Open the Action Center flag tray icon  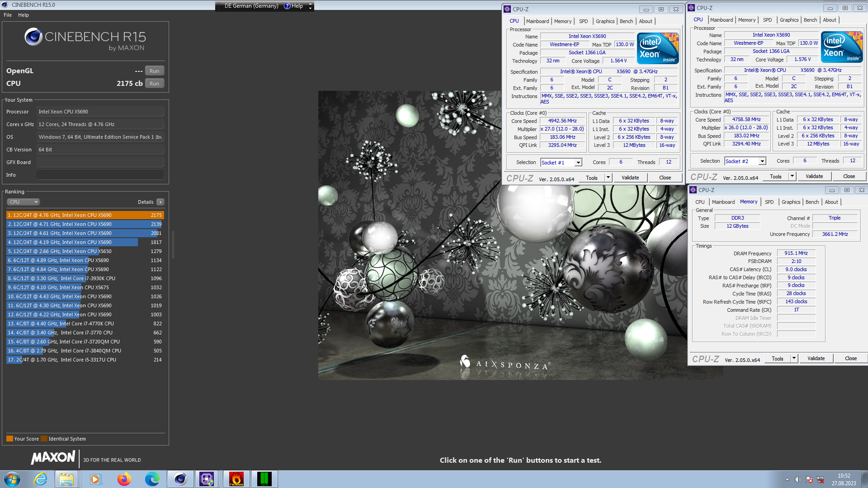click(809, 479)
